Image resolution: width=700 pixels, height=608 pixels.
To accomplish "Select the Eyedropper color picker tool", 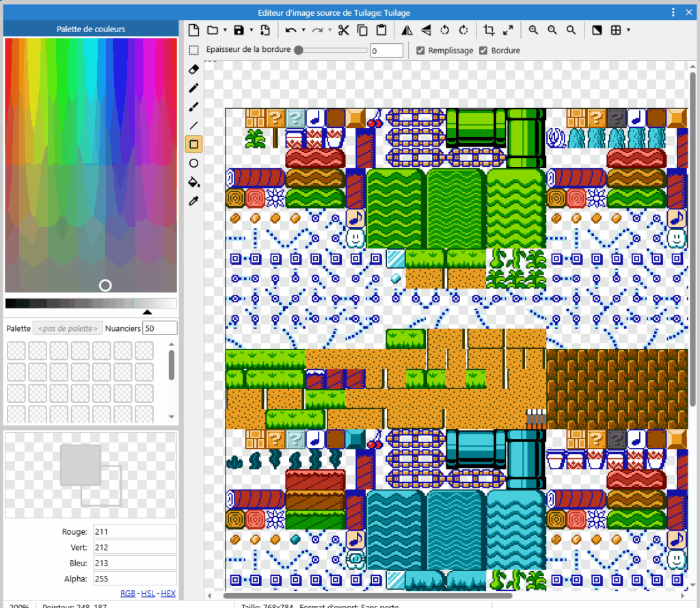I will click(193, 201).
